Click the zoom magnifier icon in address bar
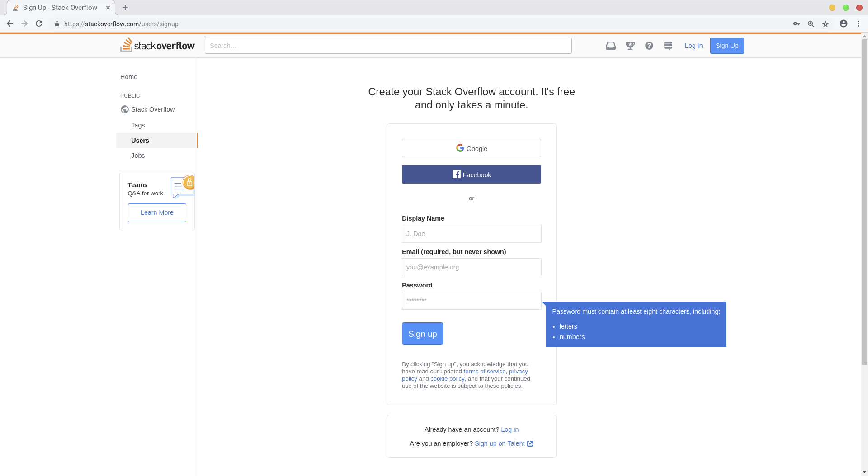868x476 pixels. [811, 24]
